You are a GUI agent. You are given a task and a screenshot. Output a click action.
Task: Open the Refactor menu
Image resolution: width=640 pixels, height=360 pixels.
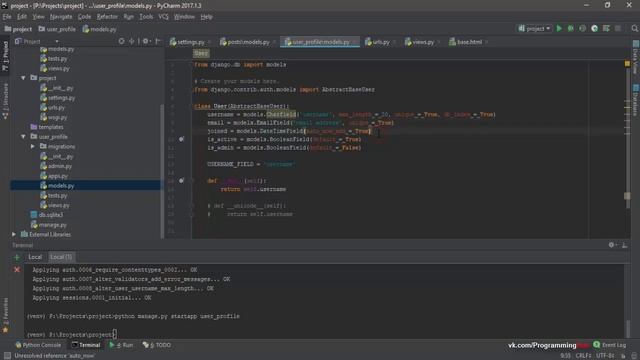(107, 17)
